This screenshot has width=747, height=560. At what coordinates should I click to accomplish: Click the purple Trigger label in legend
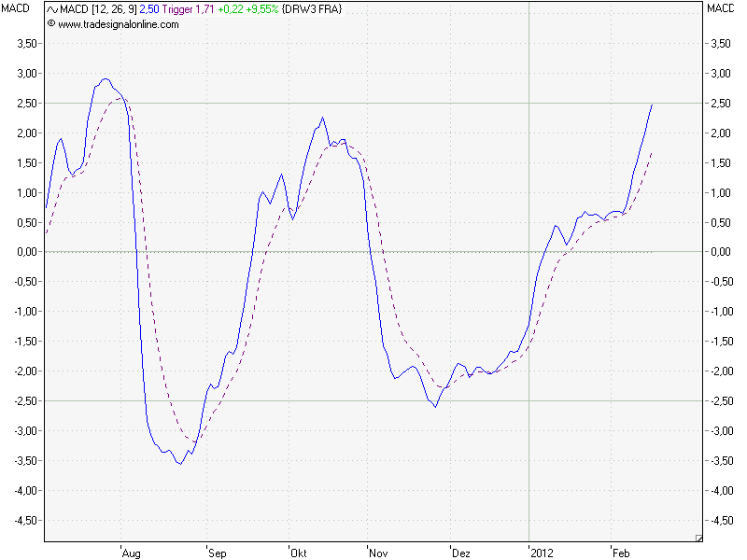(177, 9)
